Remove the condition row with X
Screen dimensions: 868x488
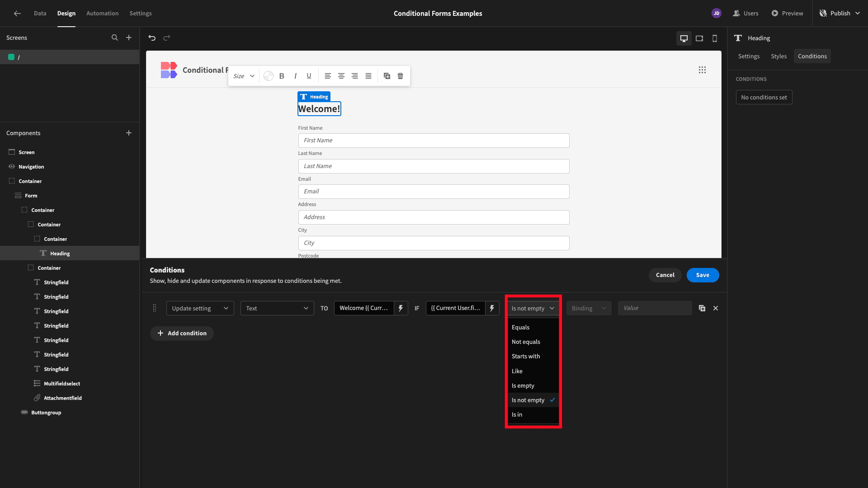click(x=716, y=308)
